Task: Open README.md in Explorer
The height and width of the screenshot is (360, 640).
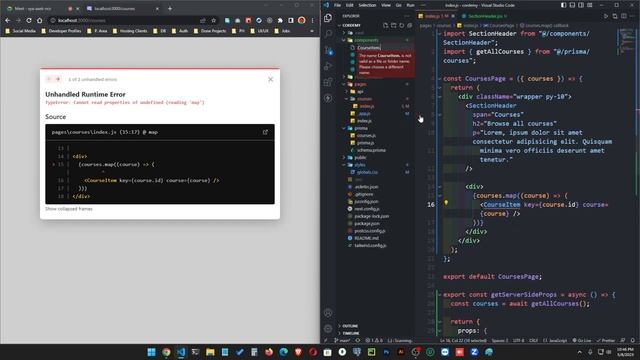Action: 366,238
